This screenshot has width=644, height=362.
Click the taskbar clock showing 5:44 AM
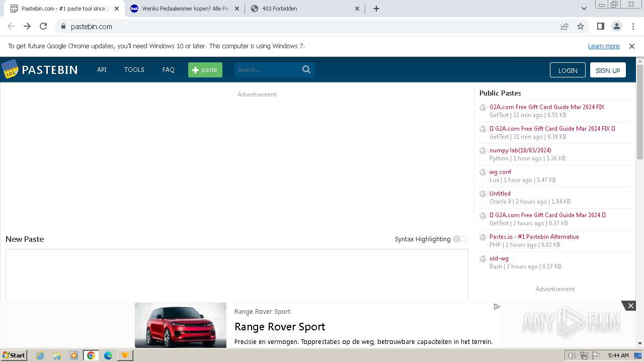pos(618,355)
